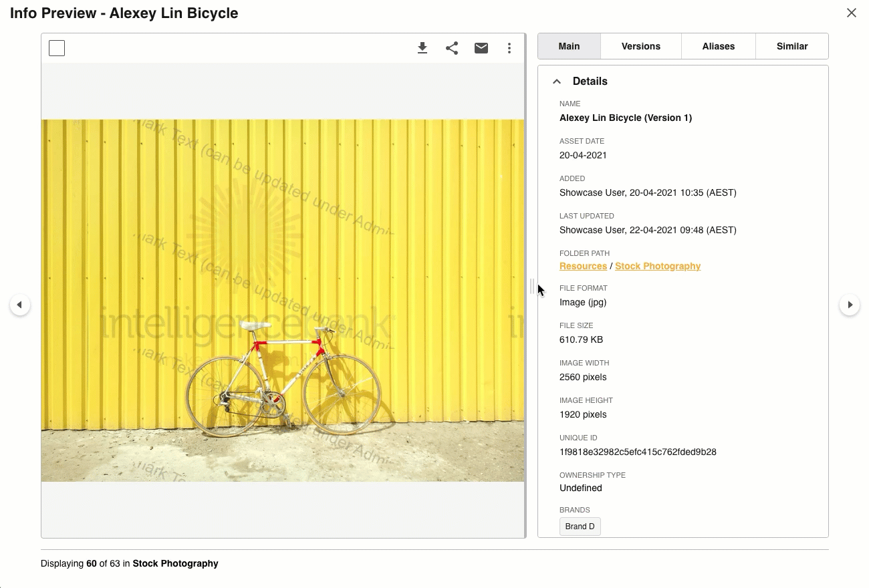Viewport: 869px width, 588px height.
Task: Open the Aliases tab
Action: (718, 46)
